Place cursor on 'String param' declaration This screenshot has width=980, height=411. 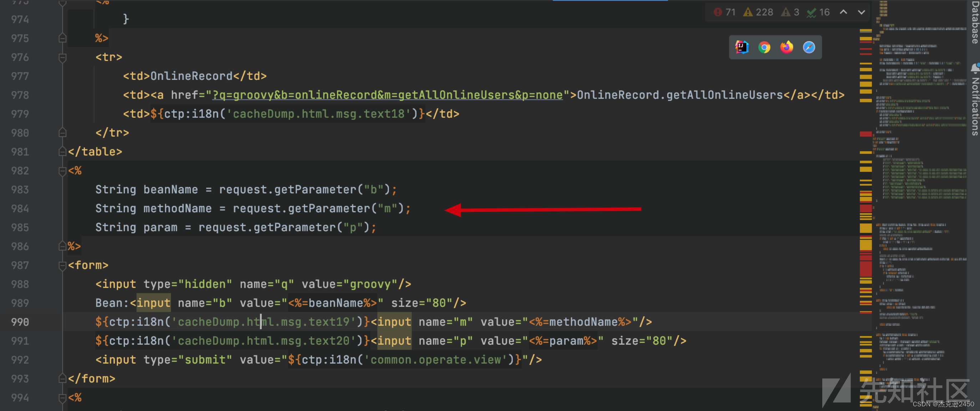pos(136,227)
